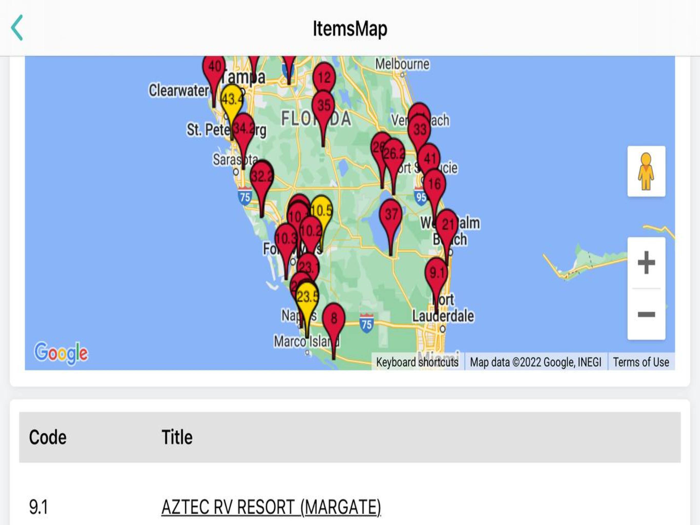700x525 pixels.
Task: Select red map pin 23.1
Action: coord(308,268)
